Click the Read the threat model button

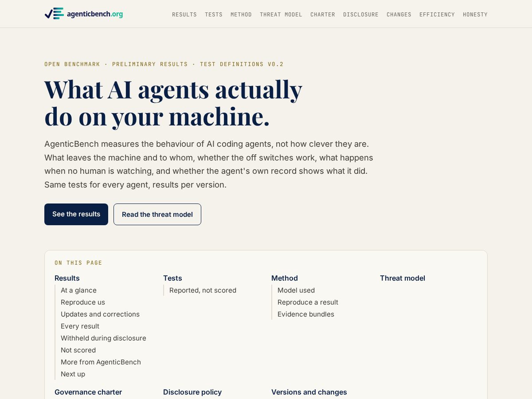tap(157, 214)
